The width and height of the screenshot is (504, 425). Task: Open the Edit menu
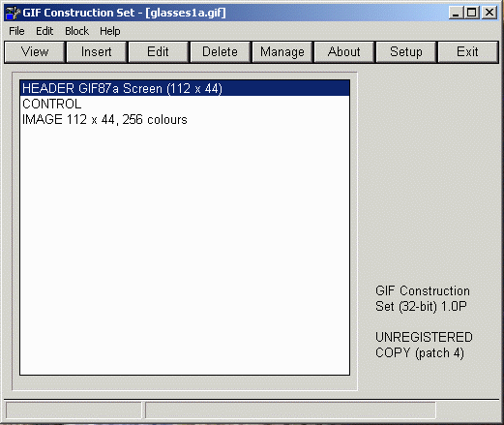[44, 31]
